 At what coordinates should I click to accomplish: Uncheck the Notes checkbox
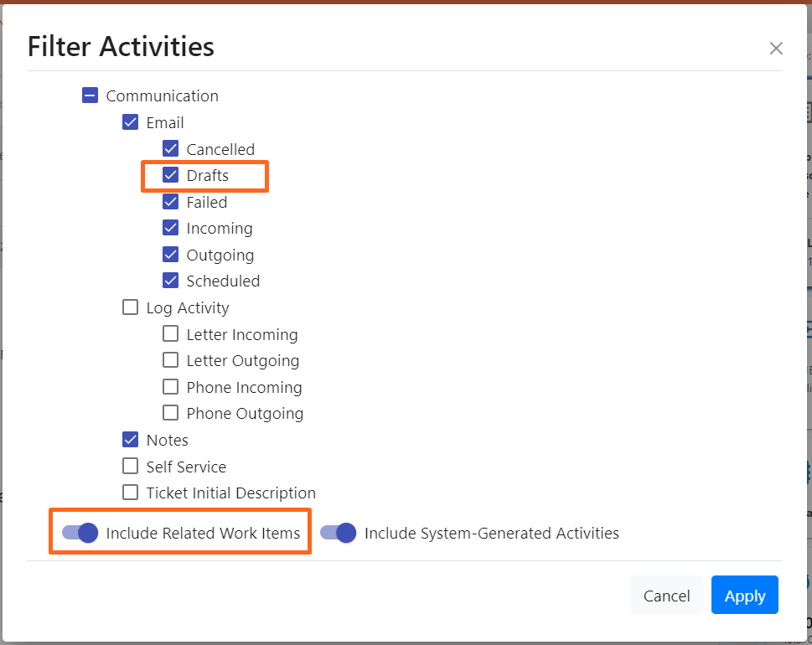tap(131, 440)
